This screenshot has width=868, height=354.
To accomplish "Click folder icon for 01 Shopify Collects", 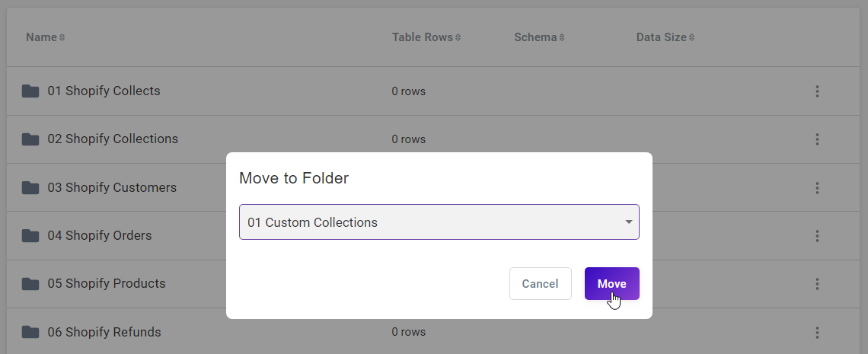I will tap(30, 91).
